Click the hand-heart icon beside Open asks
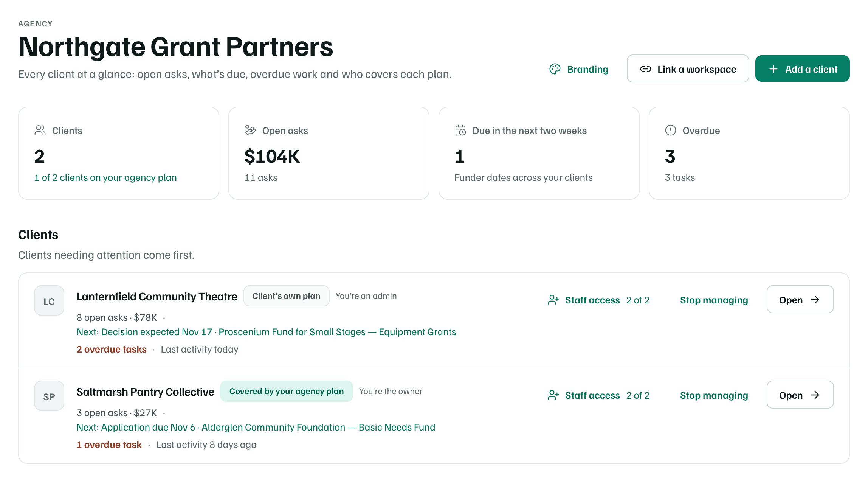 (250, 130)
